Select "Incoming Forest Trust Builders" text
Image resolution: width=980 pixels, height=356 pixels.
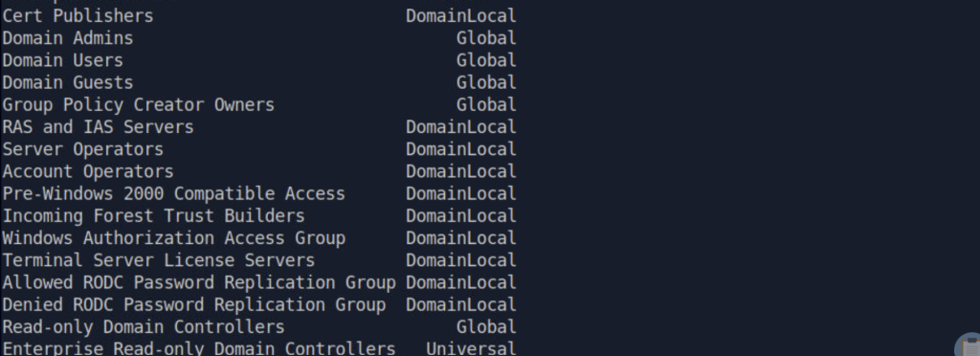[153, 216]
